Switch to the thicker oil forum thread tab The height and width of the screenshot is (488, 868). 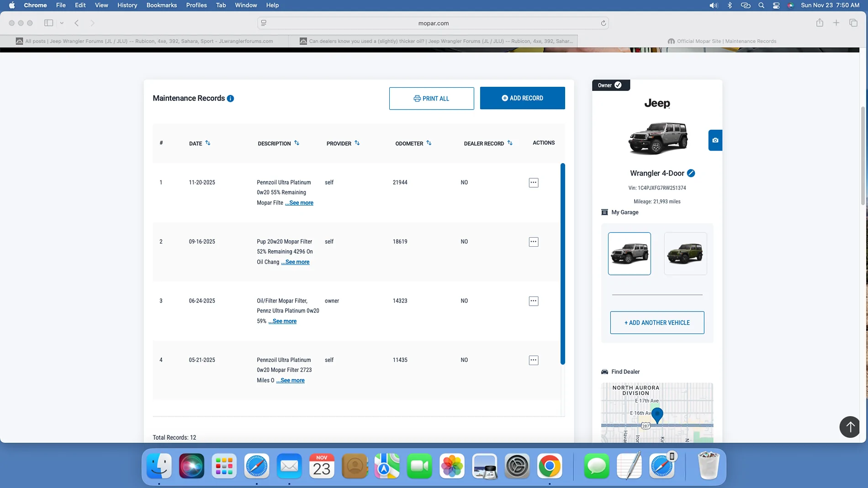point(434,41)
